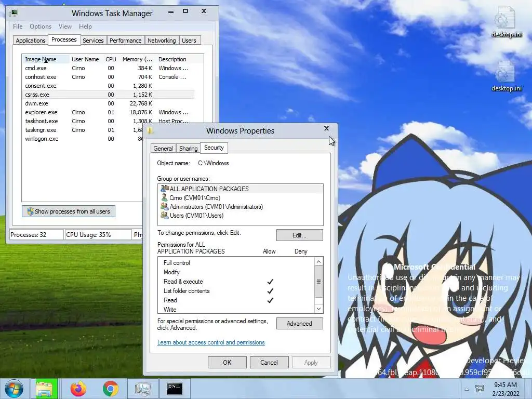The height and width of the screenshot is (399, 532).
Task: Switch to Performance tab in Task Manager
Action: pyautogui.click(x=126, y=41)
